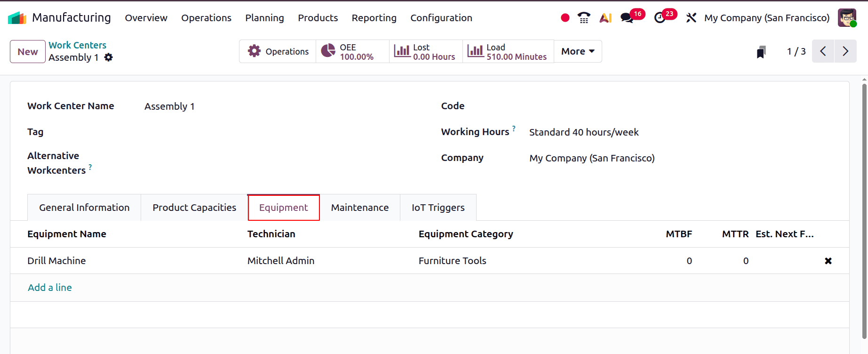This screenshot has width=868, height=354.
Task: Click the bookmark icon near the pager
Action: (x=761, y=52)
